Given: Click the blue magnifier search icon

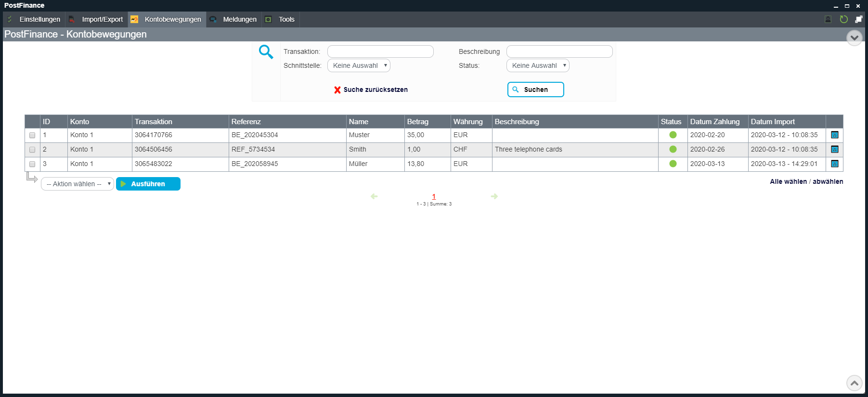Looking at the screenshot, I should click(266, 51).
